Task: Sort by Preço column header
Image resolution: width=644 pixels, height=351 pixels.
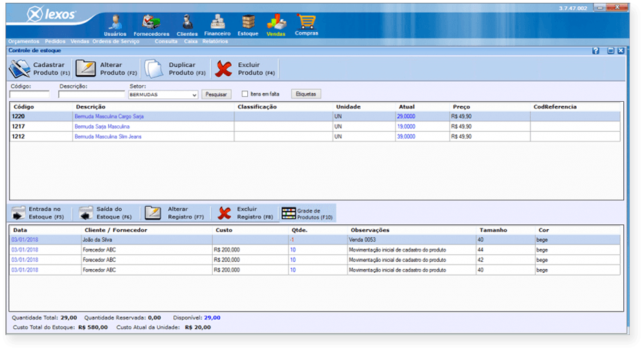Action: (461, 107)
